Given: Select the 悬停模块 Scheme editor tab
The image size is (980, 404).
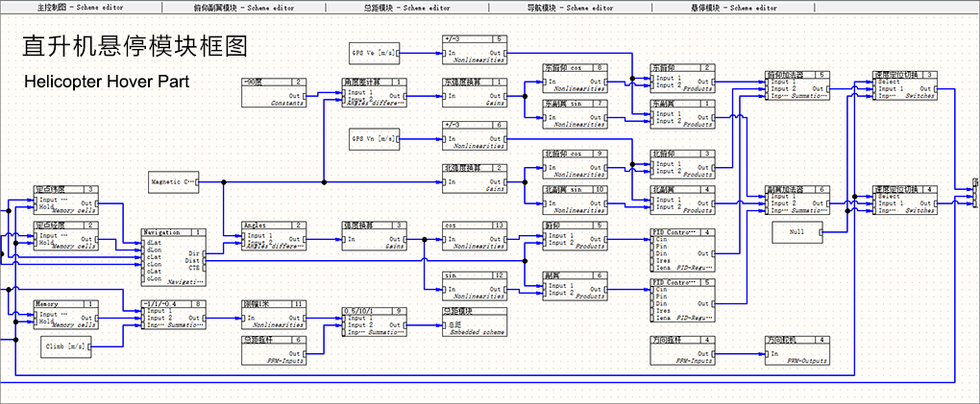Looking at the screenshot, I should (733, 7).
